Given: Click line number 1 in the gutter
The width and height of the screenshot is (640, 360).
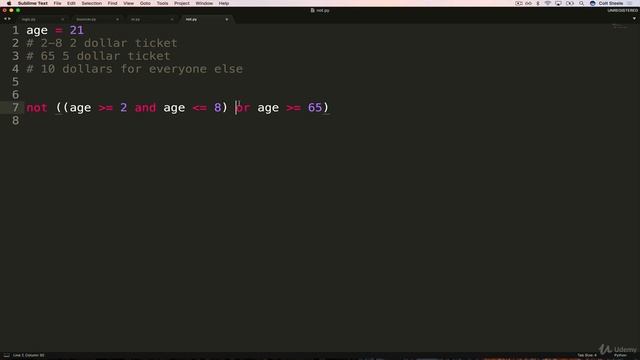Looking at the screenshot, I should click(x=16, y=30).
